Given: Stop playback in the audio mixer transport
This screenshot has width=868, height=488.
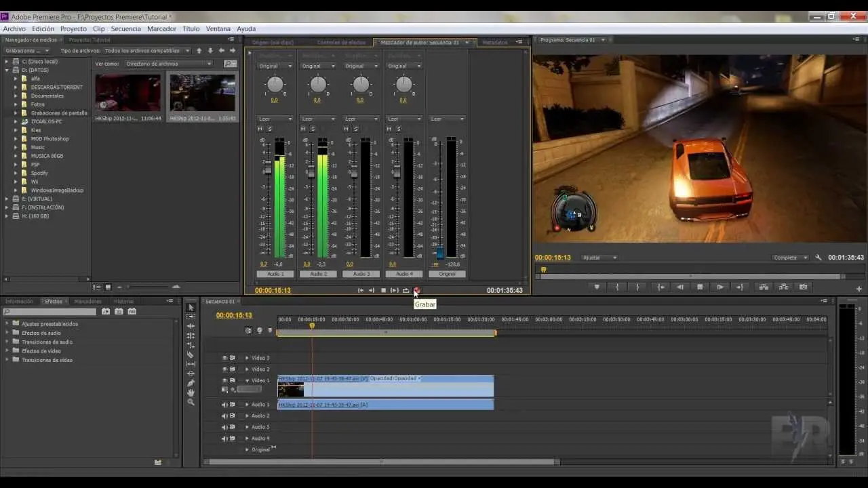Looking at the screenshot, I should 383,290.
